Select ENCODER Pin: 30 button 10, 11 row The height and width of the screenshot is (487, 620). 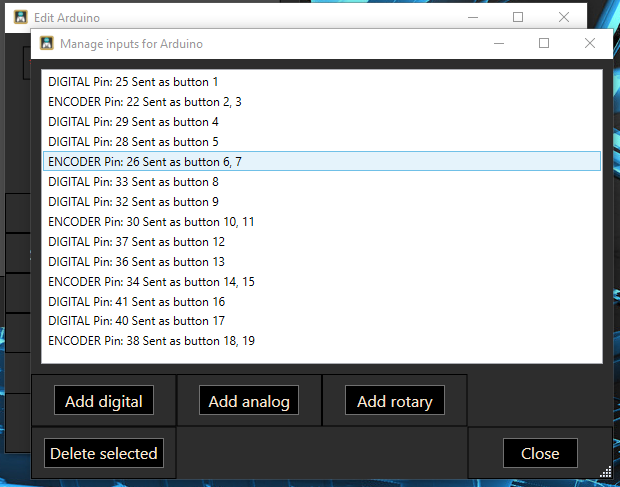pos(322,221)
